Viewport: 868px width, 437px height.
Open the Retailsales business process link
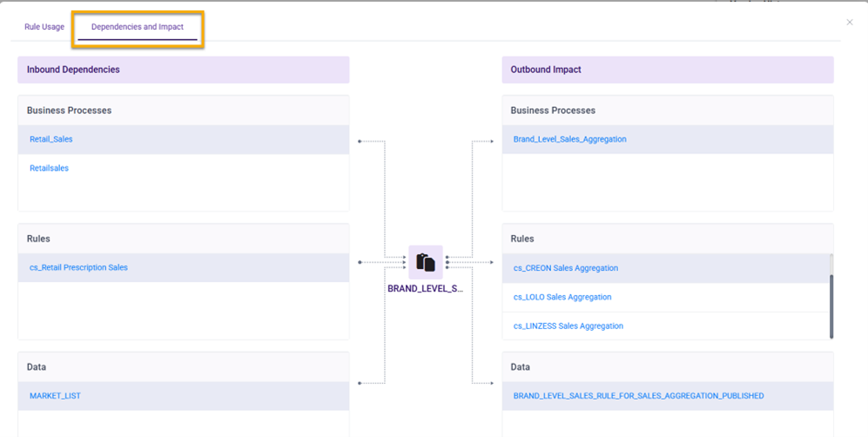coord(49,168)
